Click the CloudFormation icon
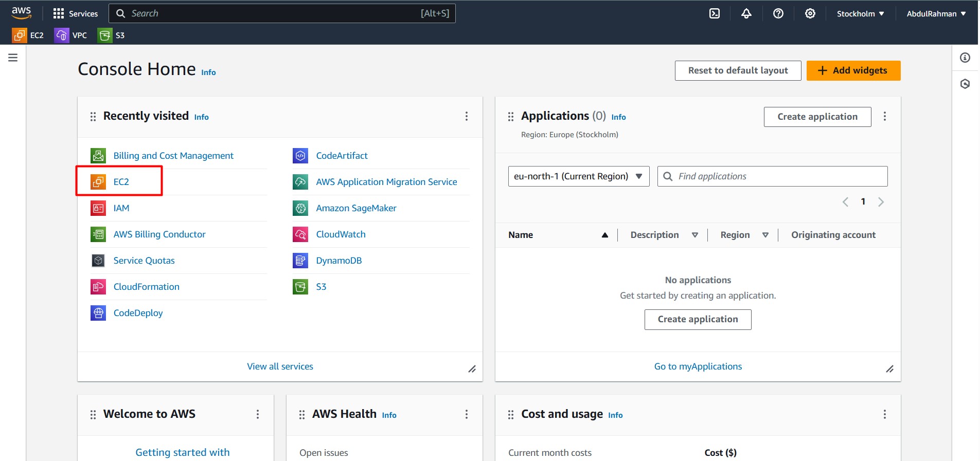The width and height of the screenshot is (980, 461). 98,286
